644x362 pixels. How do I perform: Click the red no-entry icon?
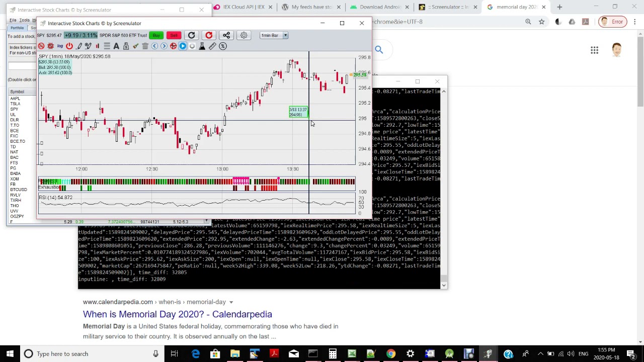click(41, 46)
